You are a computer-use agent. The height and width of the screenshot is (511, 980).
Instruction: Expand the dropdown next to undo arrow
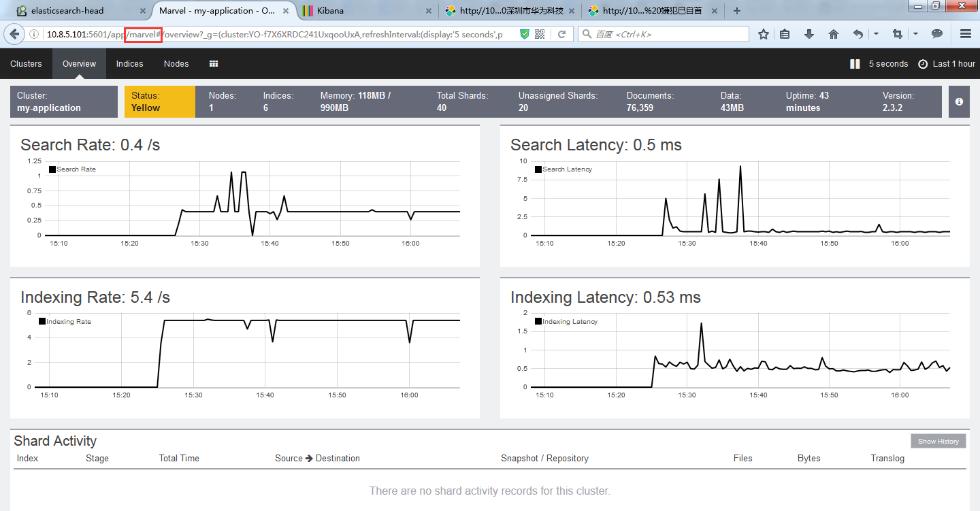pyautogui.click(x=876, y=34)
